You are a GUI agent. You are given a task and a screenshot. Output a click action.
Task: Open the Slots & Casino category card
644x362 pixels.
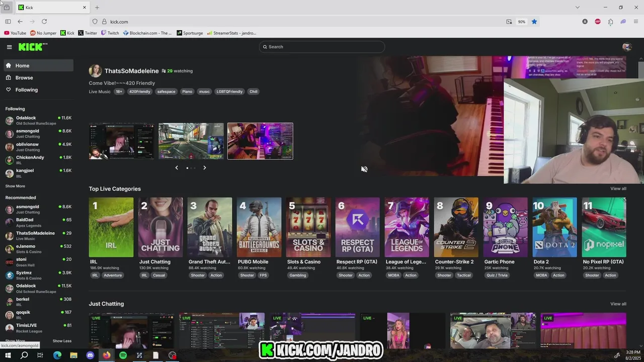[x=308, y=227]
